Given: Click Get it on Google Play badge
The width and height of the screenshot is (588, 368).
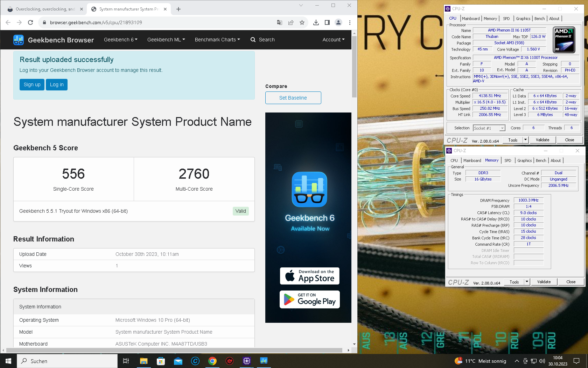Looking at the screenshot, I should pos(310,300).
